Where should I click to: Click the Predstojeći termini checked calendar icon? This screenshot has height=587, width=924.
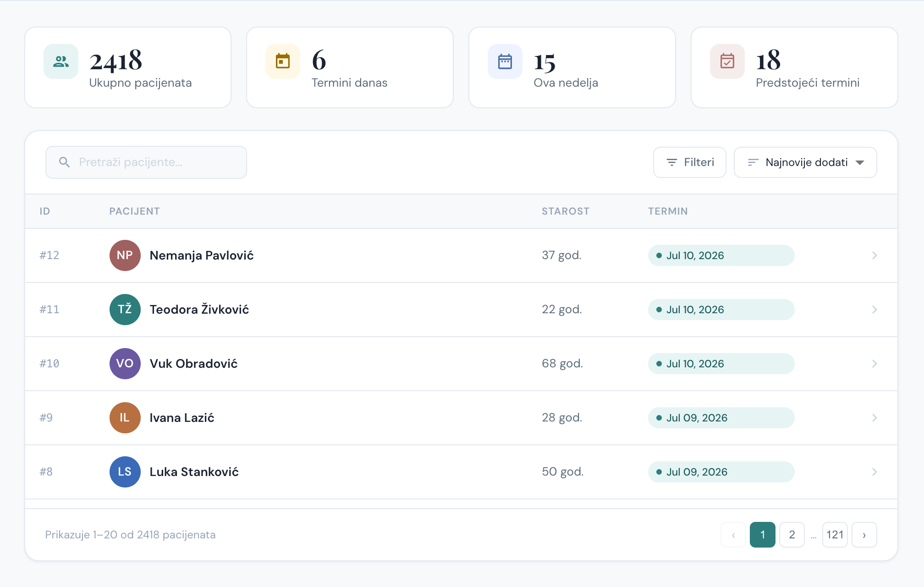tap(727, 61)
